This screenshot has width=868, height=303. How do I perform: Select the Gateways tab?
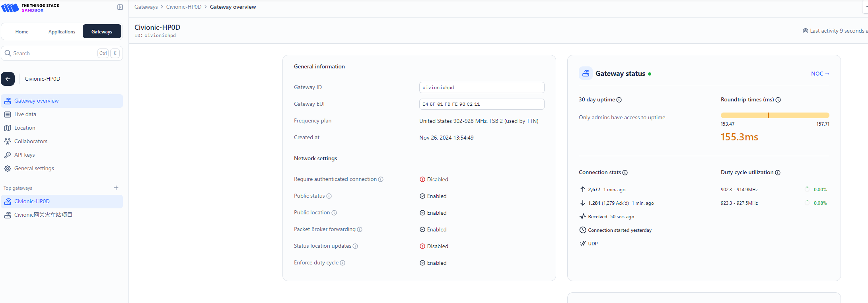point(102,31)
